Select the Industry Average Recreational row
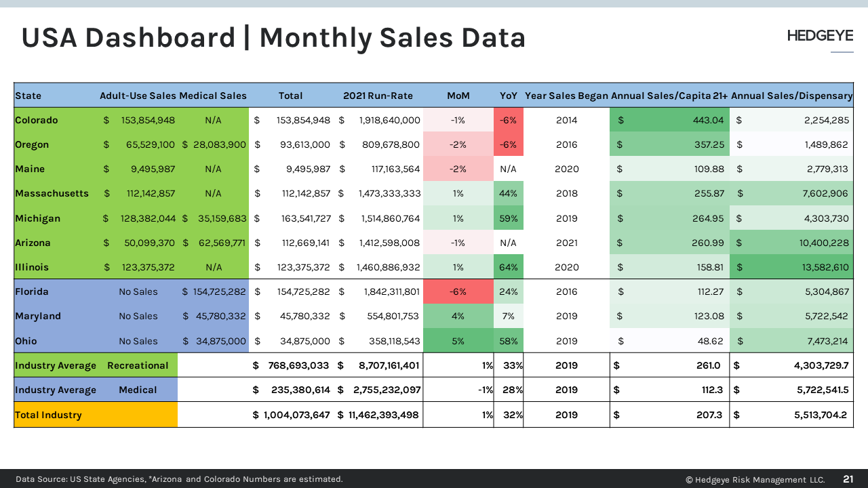 pos(95,365)
